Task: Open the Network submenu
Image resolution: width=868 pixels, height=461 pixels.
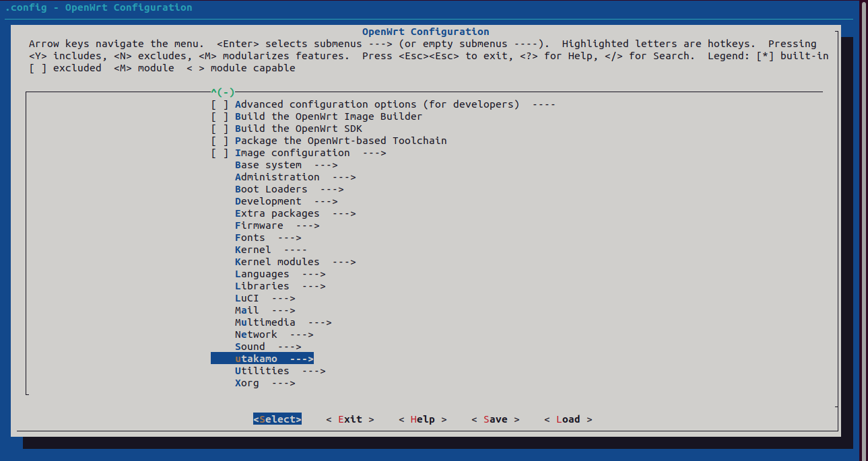Action: point(274,334)
